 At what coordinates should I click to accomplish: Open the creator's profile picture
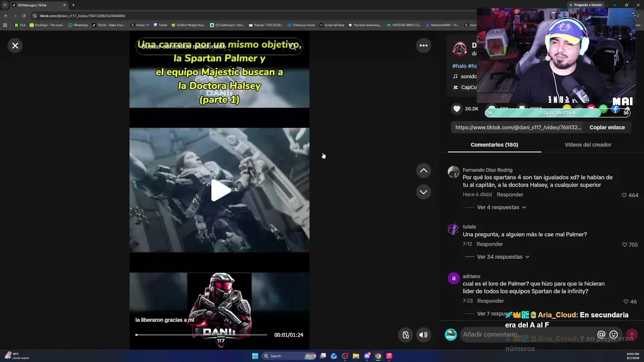pos(459,49)
